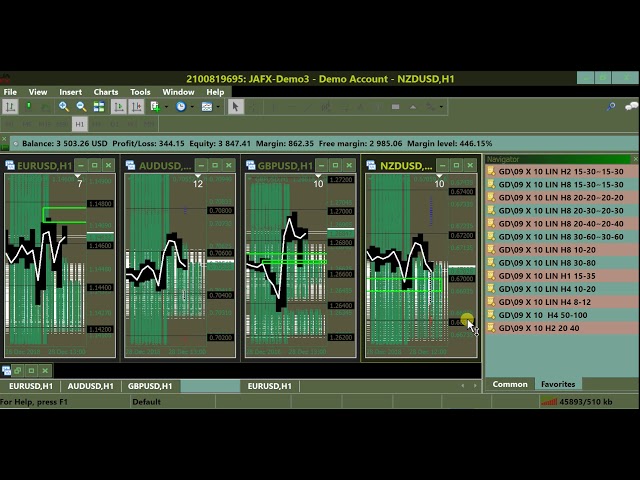The image size is (640, 480).
Task: Open the templates dropdown arrow
Action: pos(218,106)
